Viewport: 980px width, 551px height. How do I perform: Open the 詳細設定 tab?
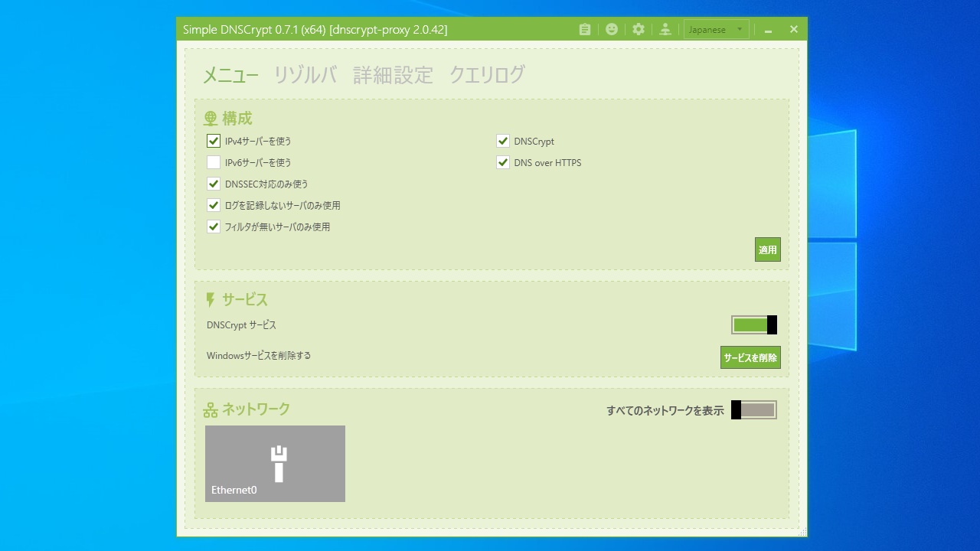tap(393, 75)
